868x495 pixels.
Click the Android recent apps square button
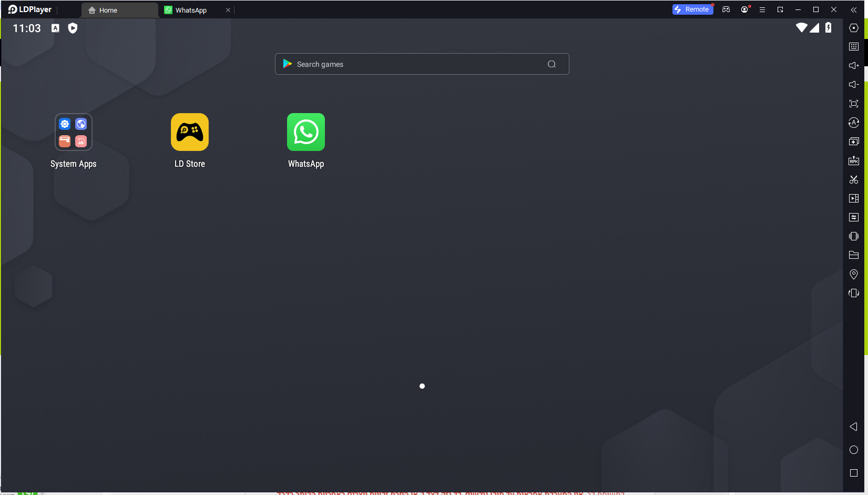[854, 473]
